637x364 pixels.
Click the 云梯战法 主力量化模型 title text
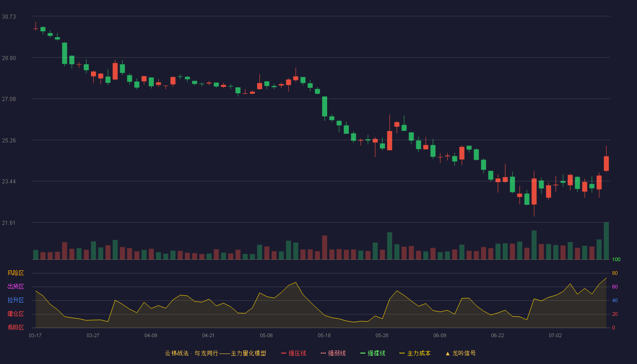click(216, 353)
